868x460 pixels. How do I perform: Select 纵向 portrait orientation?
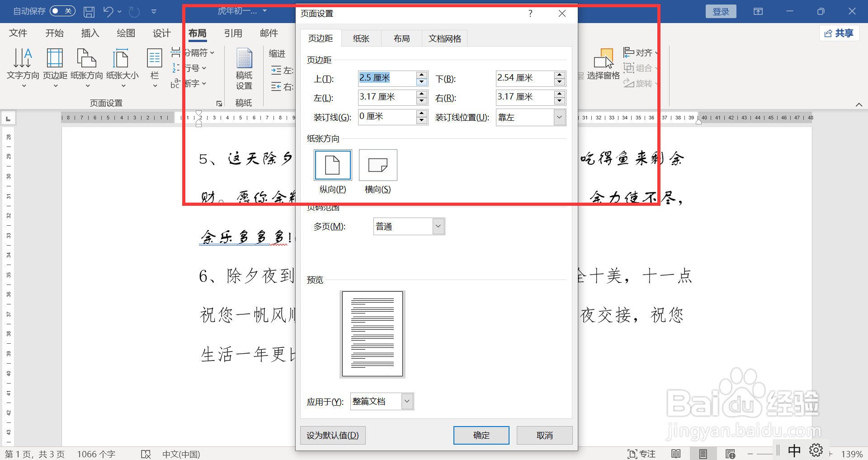tap(332, 165)
